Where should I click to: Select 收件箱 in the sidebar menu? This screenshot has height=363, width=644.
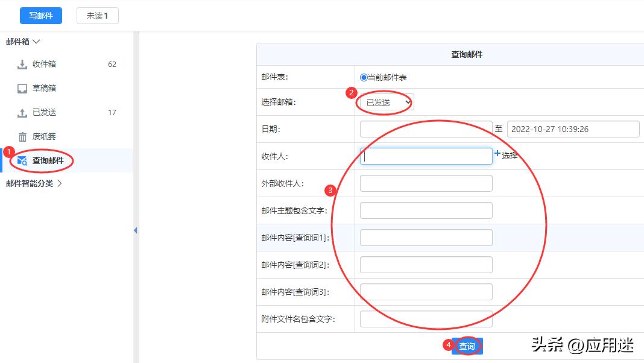point(45,64)
